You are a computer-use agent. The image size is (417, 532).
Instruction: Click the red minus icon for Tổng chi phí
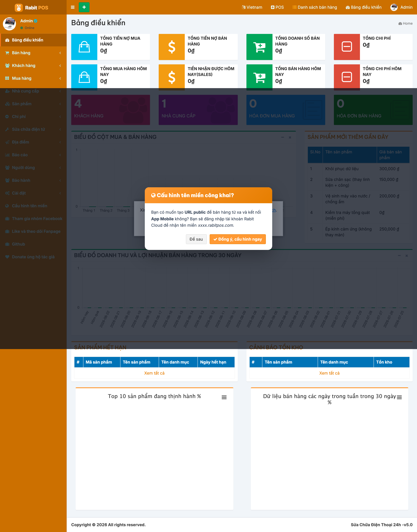347,47
